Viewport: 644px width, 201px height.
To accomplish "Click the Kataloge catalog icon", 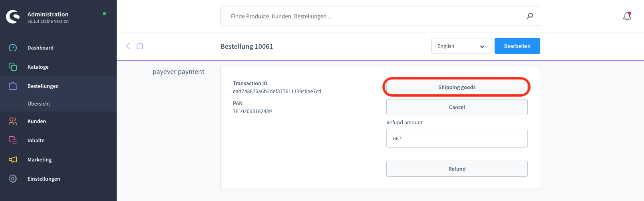I will pyautogui.click(x=13, y=67).
